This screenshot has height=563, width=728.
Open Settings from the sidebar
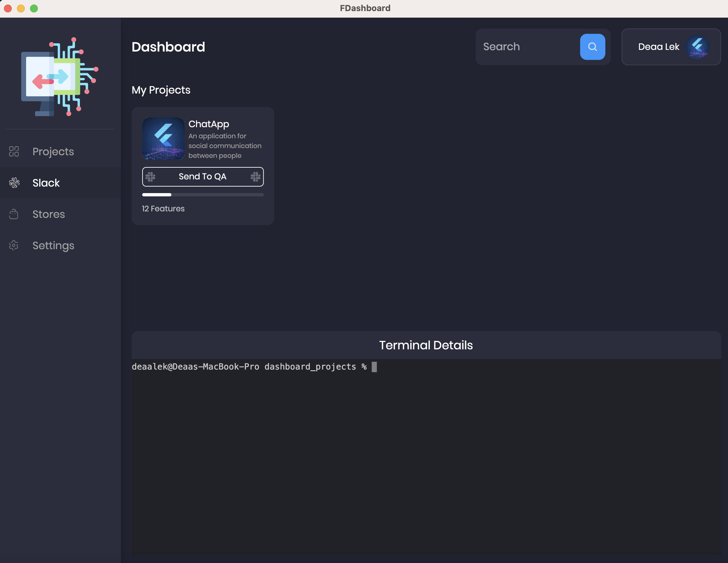click(x=53, y=245)
